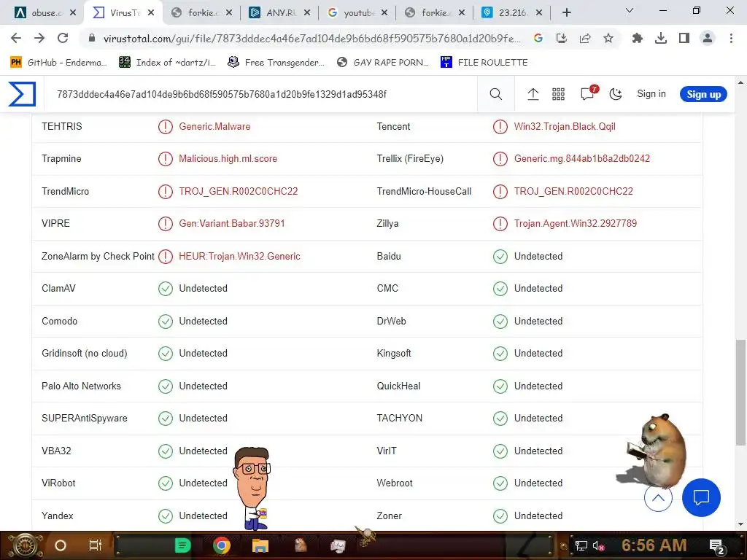The height and width of the screenshot is (560, 747).
Task: Click the 6:56 AM taskbar clock
Action: 654,545
